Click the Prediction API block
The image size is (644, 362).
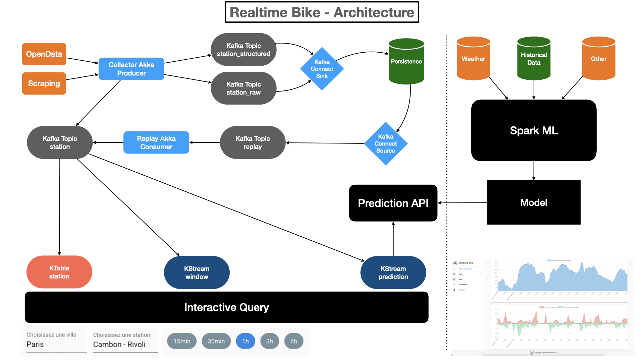click(393, 203)
